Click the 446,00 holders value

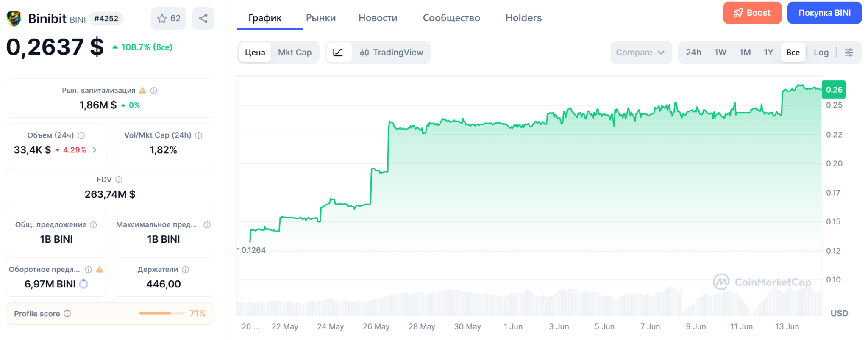(x=164, y=284)
